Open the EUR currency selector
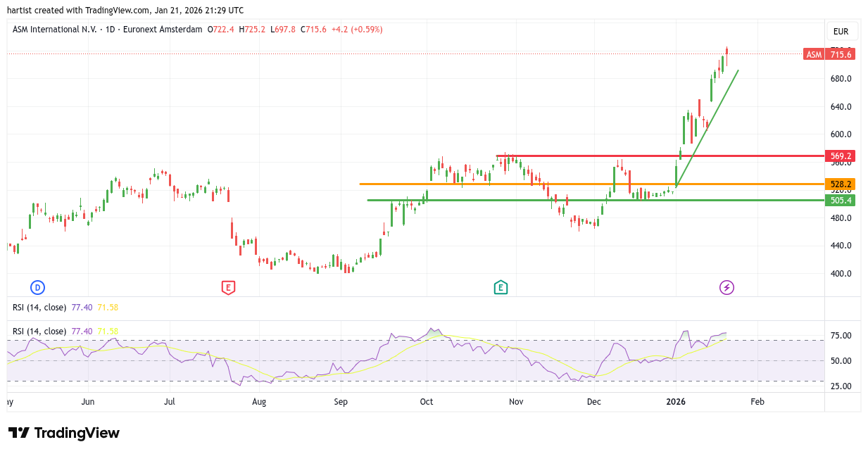Viewport: 868px width, 454px height. (x=841, y=32)
